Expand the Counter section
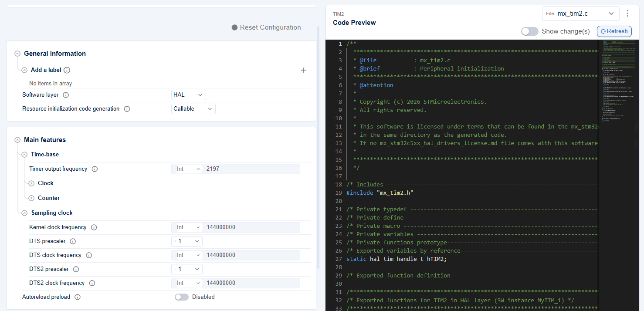Image resolution: width=644 pixels, height=311 pixels. click(31, 198)
